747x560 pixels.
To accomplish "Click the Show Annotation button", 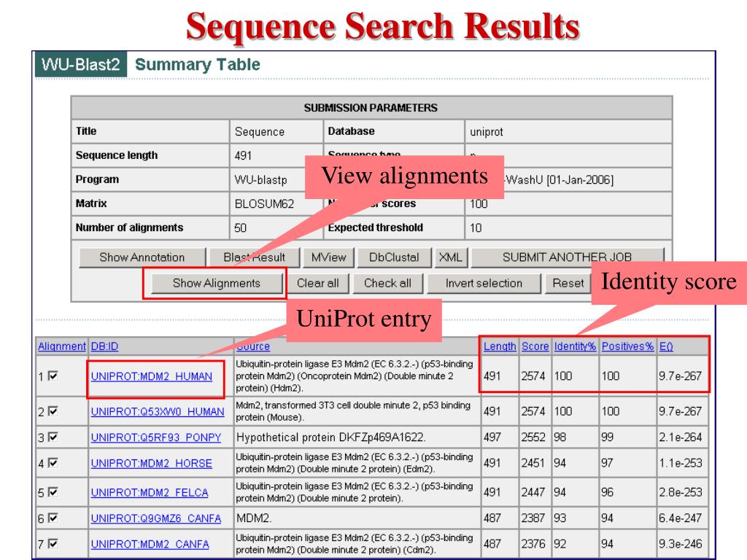I will coord(142,257).
